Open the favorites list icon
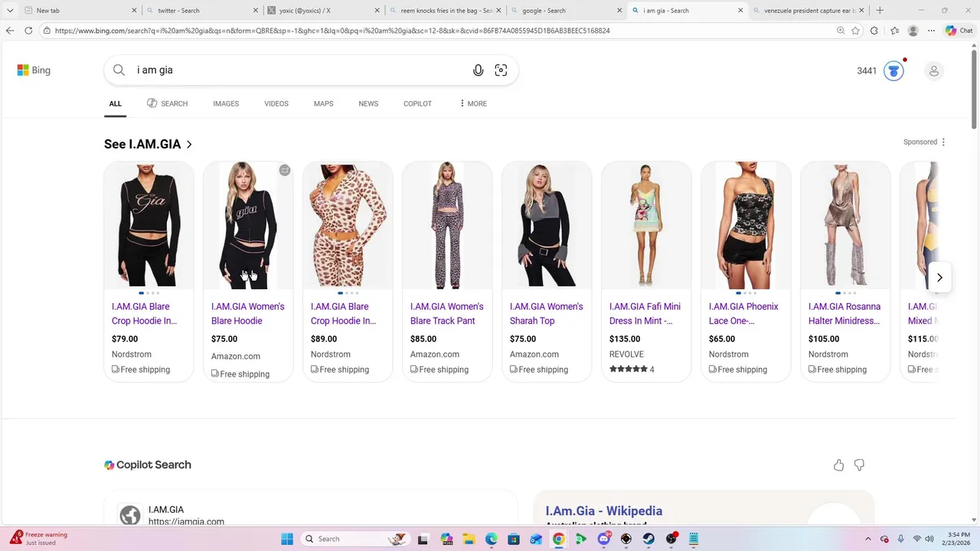Image resolution: width=980 pixels, height=551 pixels. click(x=894, y=31)
